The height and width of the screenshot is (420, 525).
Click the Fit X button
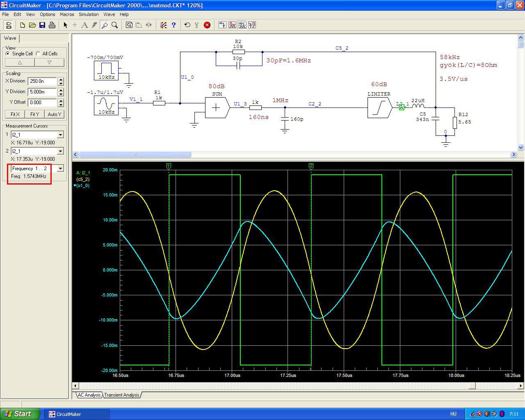coord(15,114)
